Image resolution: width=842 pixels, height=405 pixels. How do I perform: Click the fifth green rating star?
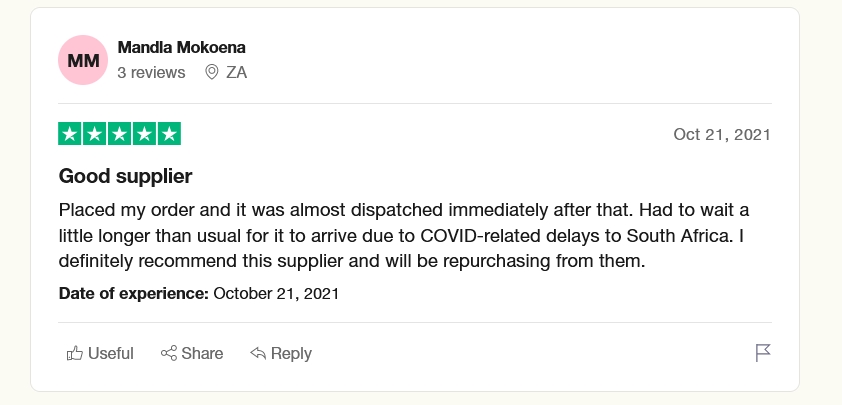169,134
